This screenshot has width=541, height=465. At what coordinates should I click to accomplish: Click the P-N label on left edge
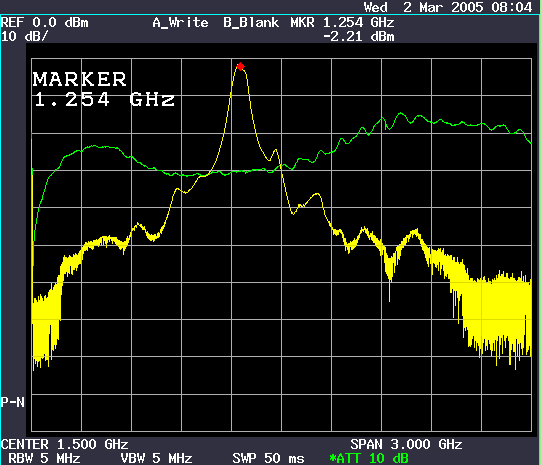click(12, 402)
